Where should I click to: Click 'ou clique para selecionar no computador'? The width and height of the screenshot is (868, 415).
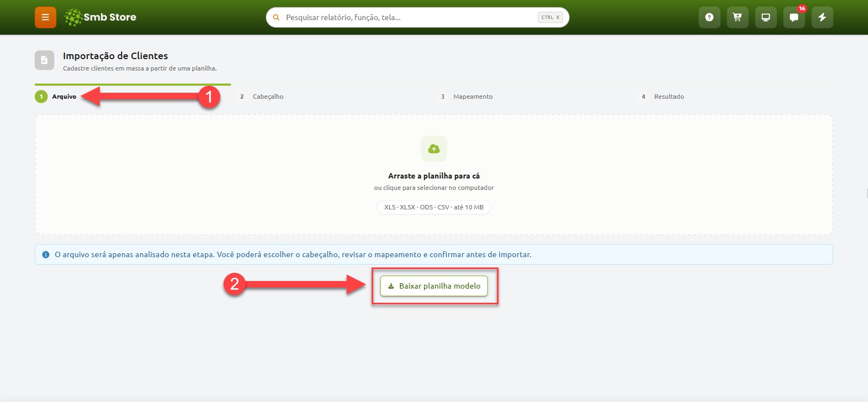(434, 188)
